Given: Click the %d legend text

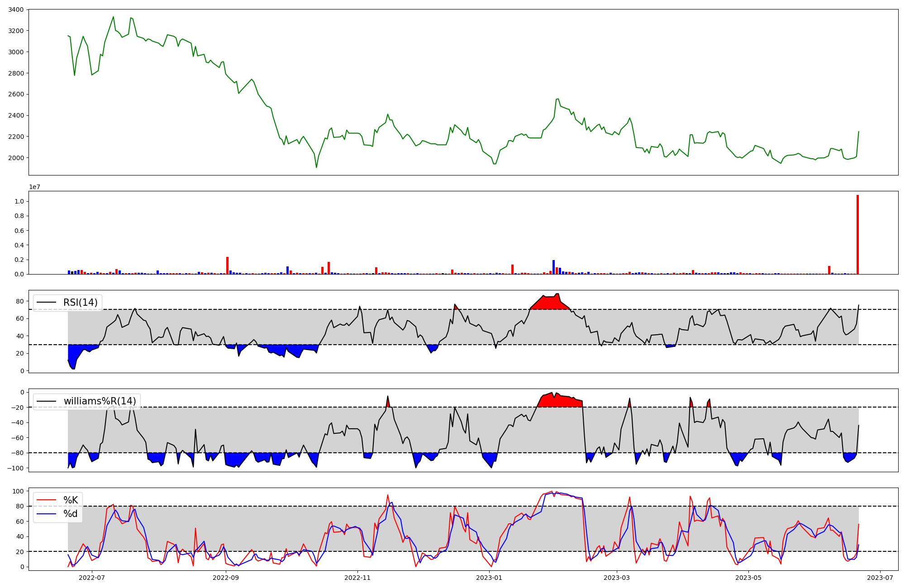Looking at the screenshot, I should point(71,514).
